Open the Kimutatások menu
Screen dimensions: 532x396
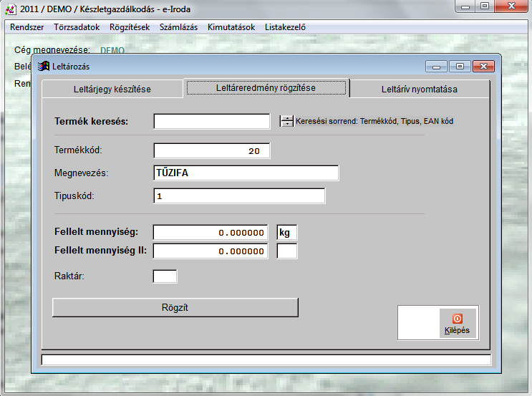pos(231,27)
